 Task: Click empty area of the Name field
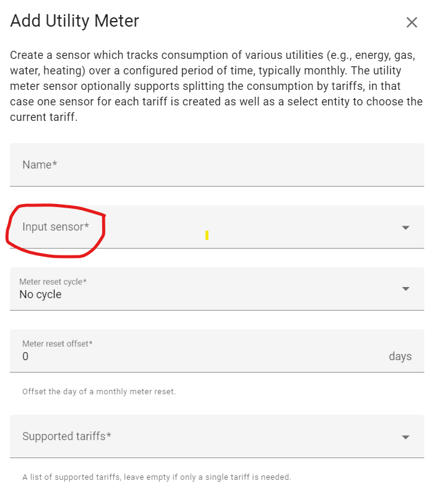point(248,165)
